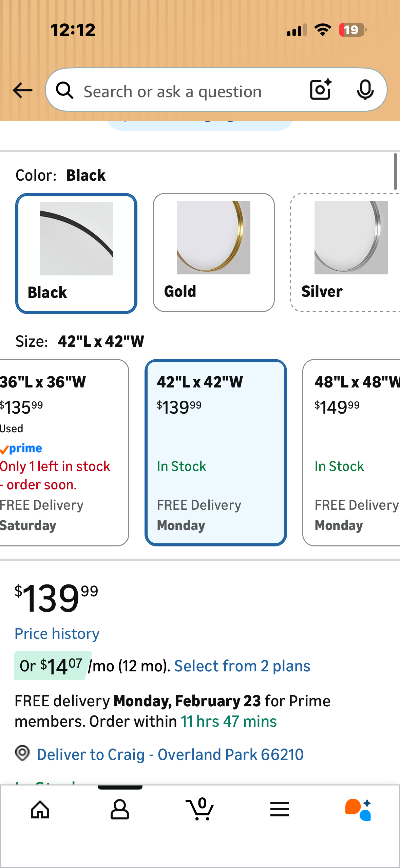Choose the Gold color swatch
The width and height of the screenshot is (400, 868).
click(x=213, y=252)
